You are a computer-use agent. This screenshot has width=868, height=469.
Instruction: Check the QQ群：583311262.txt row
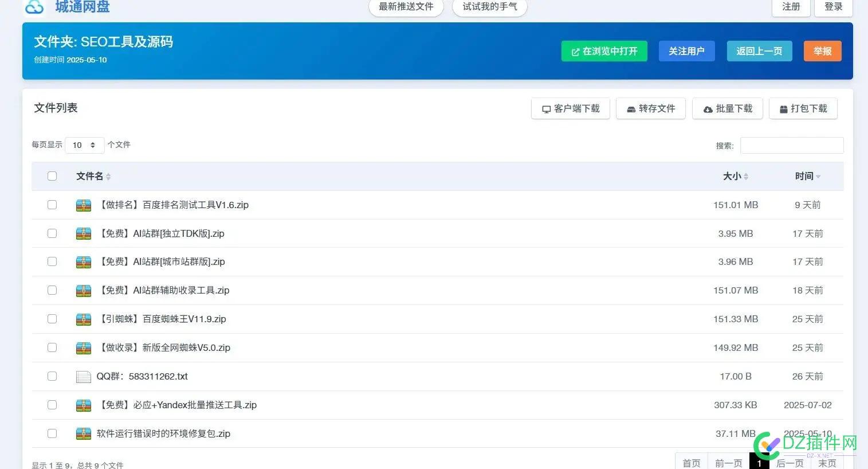[x=52, y=376]
